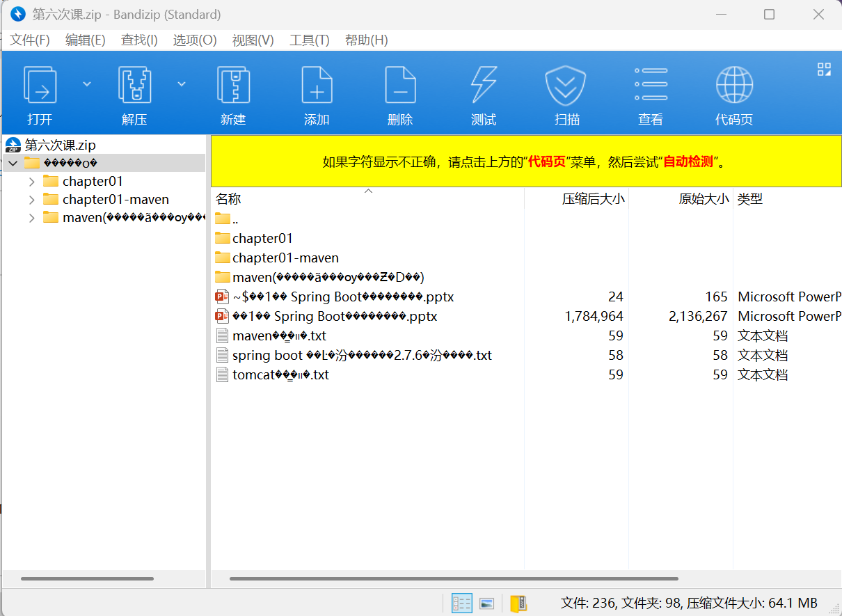The height and width of the screenshot is (616, 842).
Task: Click the Open (打开) toolbar icon
Action: coord(40,85)
